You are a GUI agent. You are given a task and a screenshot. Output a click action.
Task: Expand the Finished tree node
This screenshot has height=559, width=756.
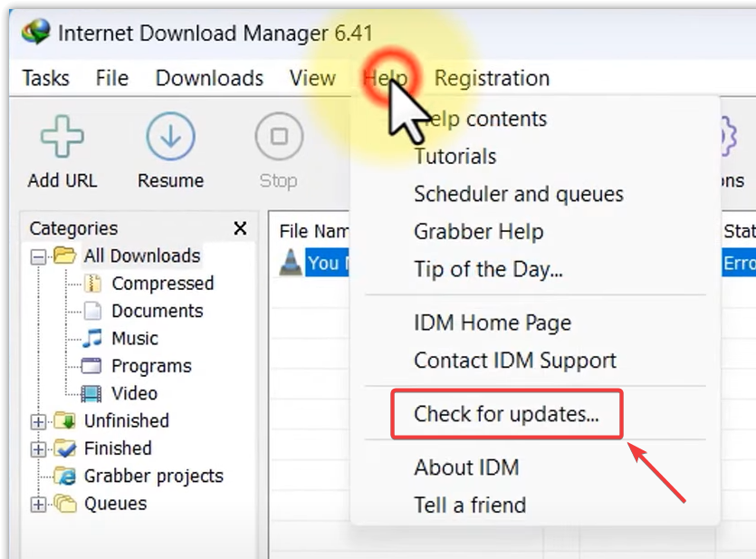point(38,449)
